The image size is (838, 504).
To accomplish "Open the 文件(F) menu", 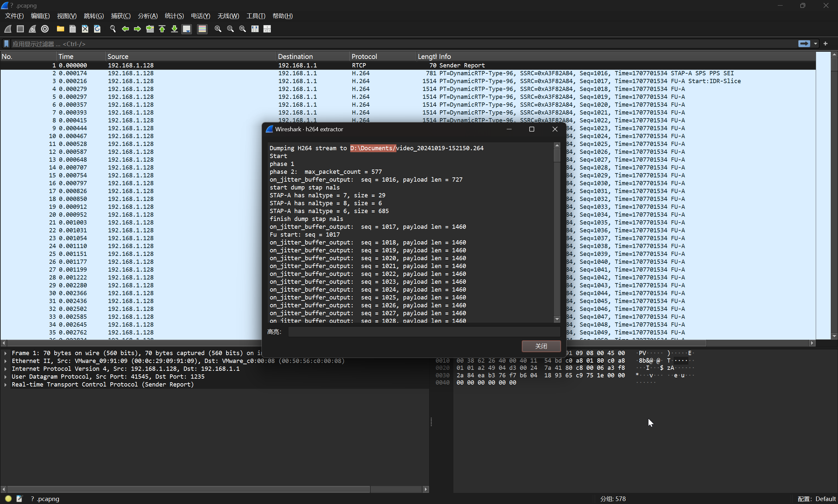I will point(14,16).
